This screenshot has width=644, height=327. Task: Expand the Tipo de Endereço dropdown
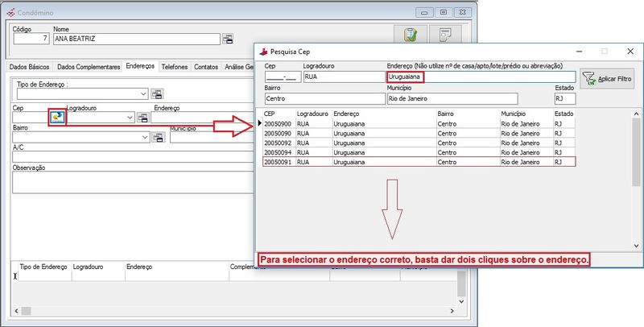(144, 94)
